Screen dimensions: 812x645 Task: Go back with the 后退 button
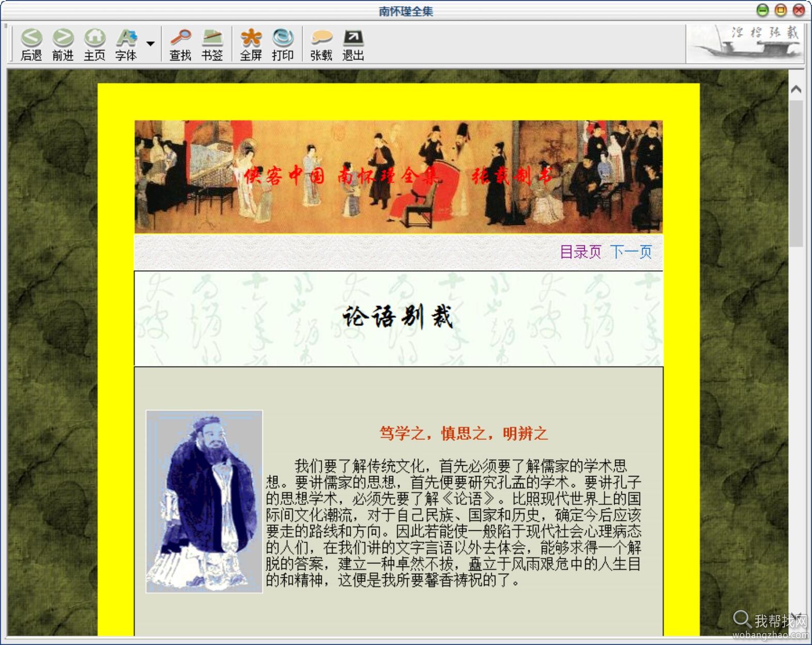31,45
